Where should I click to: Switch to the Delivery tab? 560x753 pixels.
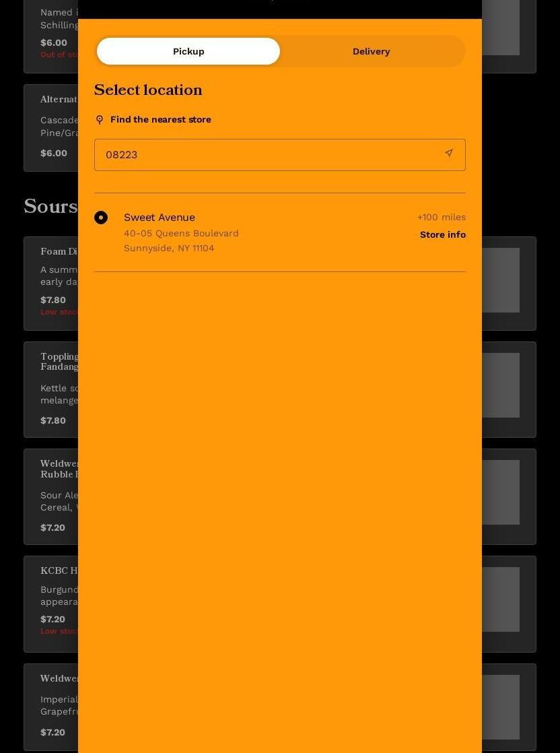(371, 51)
